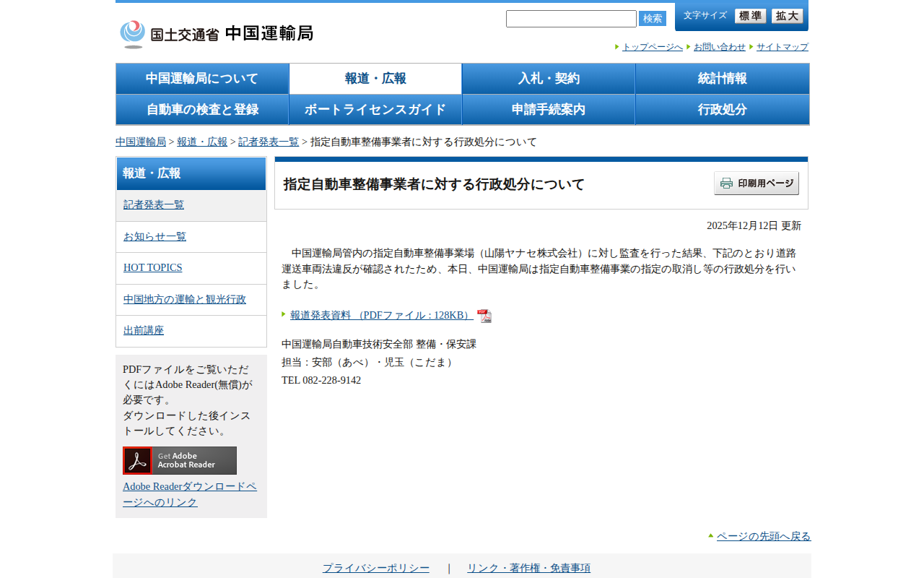The height and width of the screenshot is (578, 924).
Task: Click the 2025年12月12日 更新 date text
Action: (754, 225)
